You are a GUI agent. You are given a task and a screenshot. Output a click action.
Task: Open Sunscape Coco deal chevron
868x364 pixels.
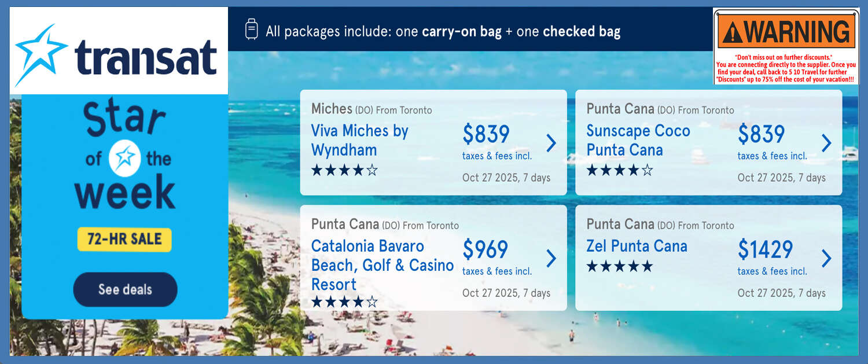coord(826,143)
